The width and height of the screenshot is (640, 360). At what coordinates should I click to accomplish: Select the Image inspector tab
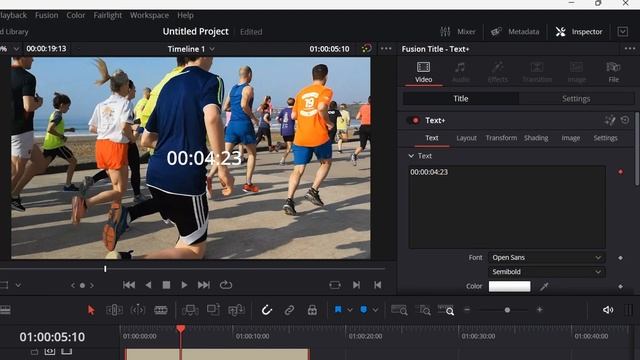(576, 72)
